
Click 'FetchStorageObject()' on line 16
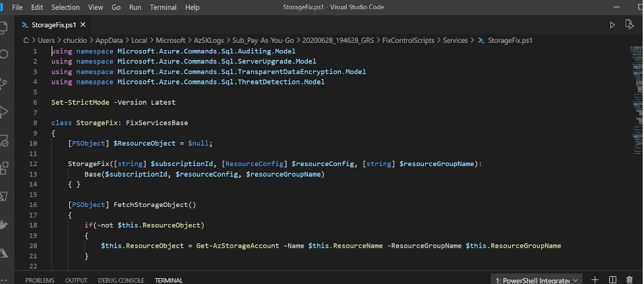(155, 204)
